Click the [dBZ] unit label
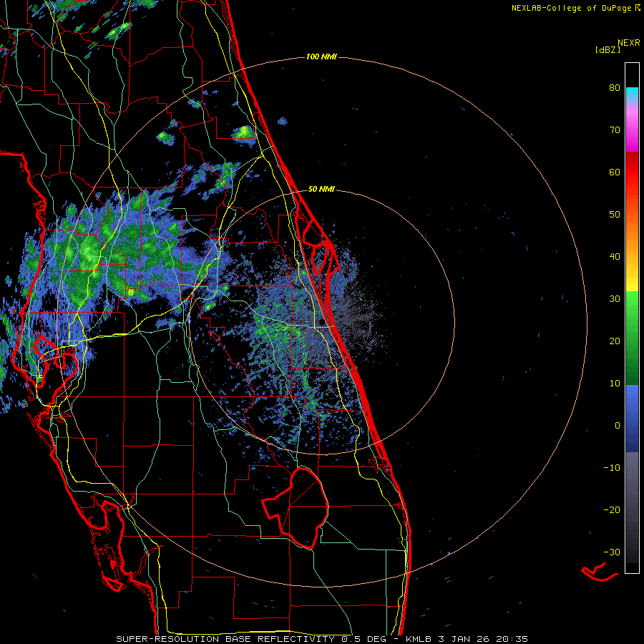This screenshot has height=644, width=644. [608, 49]
